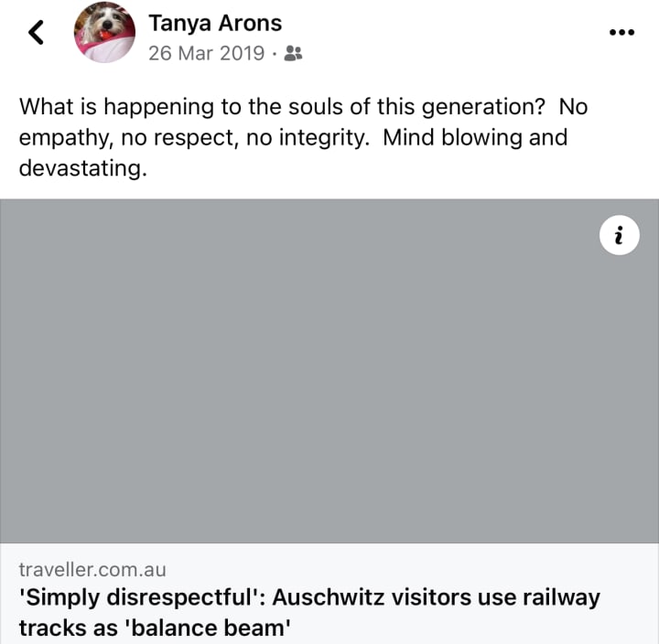Tap "Mind blowing and" in post text
Image resolution: width=659 pixels, height=644 pixels.
[475, 137]
